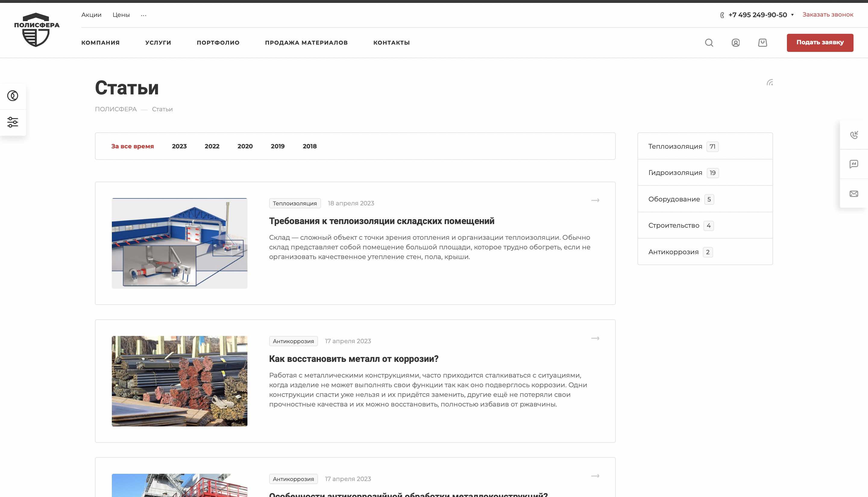Click the arrow on the corrosion article card
Screen dimensions: 868x497
(x=595, y=338)
